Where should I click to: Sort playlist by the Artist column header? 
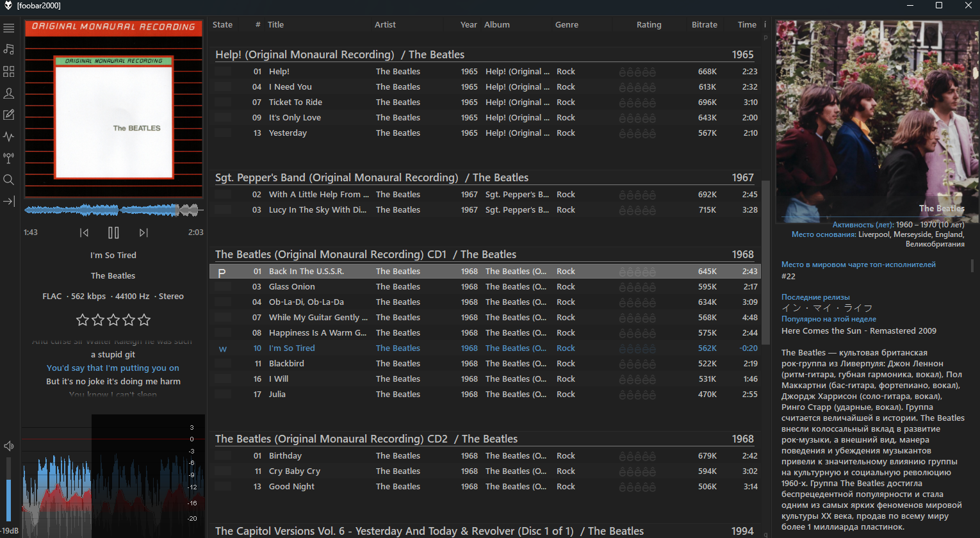tap(385, 24)
